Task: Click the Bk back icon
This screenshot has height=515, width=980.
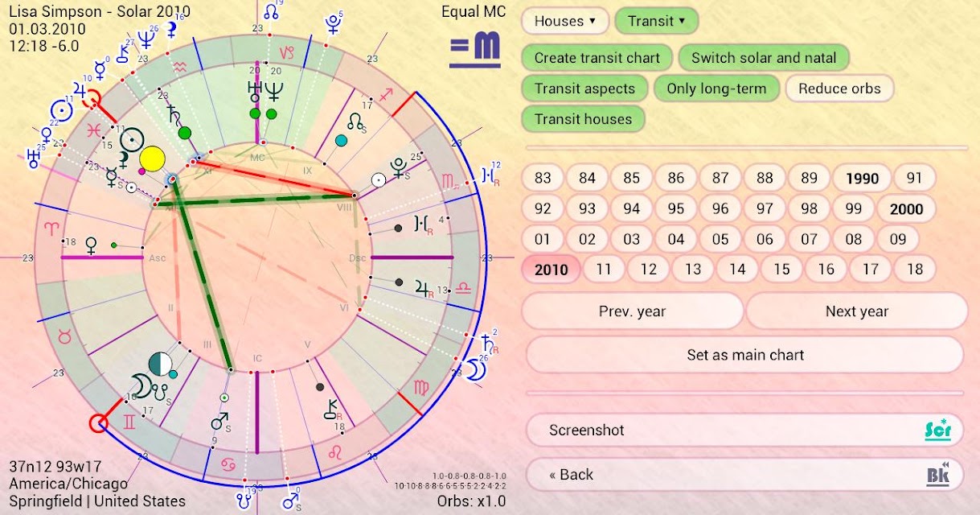Action: pyautogui.click(x=938, y=475)
